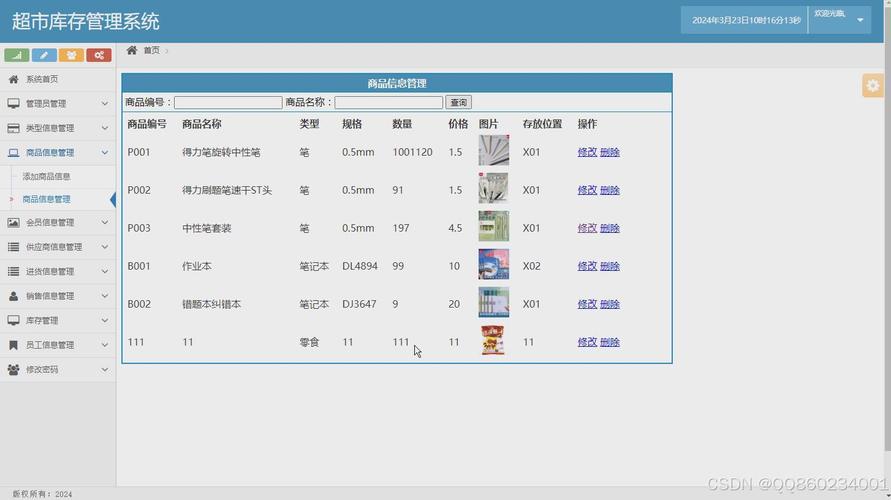Click product name 错题本纠错本
The width and height of the screenshot is (891, 500).
[211, 304]
